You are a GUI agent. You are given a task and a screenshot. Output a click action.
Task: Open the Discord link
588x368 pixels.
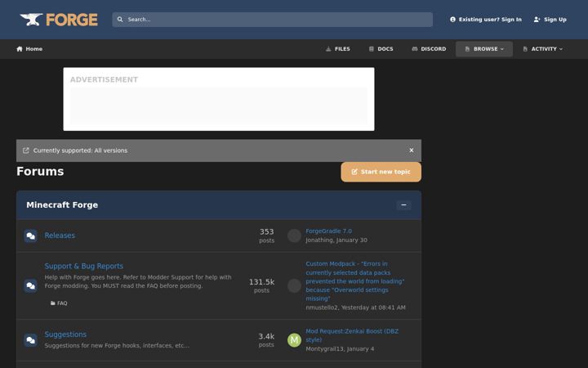pyautogui.click(x=429, y=49)
